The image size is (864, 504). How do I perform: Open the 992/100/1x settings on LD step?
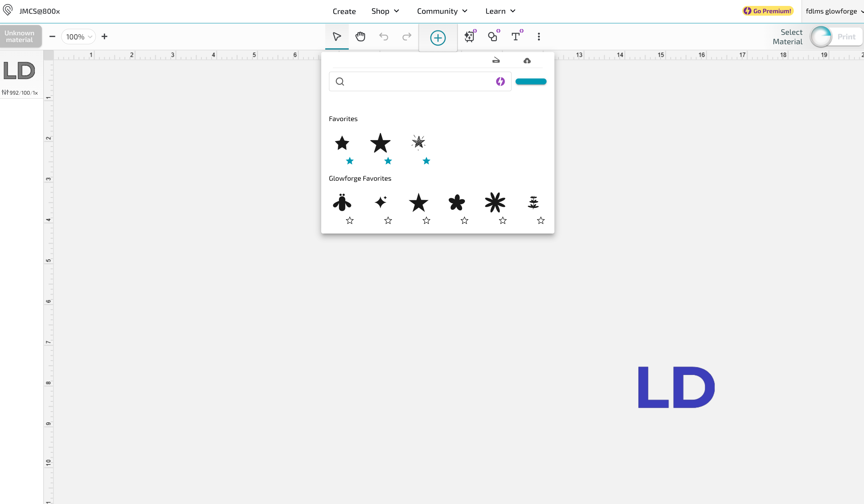click(19, 92)
